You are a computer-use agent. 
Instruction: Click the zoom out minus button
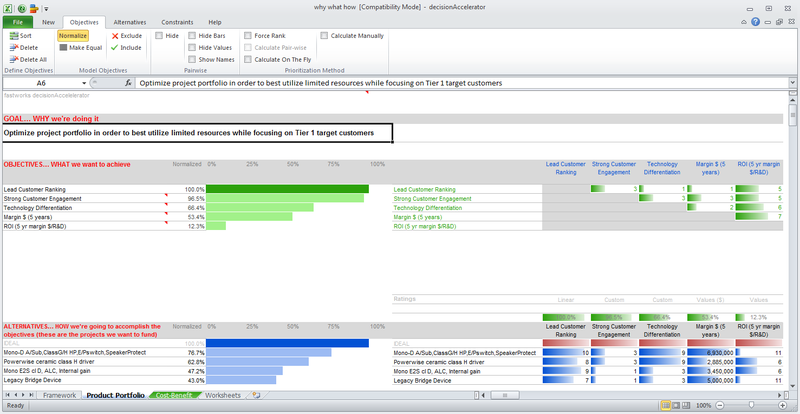719,405
